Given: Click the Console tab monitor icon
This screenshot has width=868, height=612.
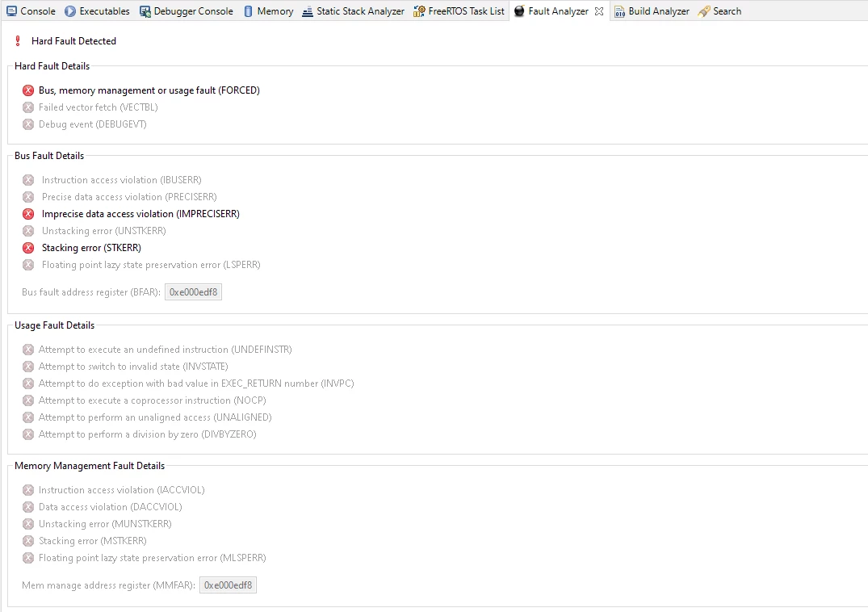Looking at the screenshot, I should pyautogui.click(x=11, y=11).
